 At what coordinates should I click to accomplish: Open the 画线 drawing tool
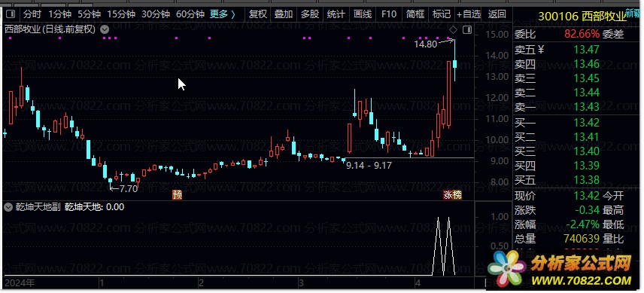pos(363,14)
